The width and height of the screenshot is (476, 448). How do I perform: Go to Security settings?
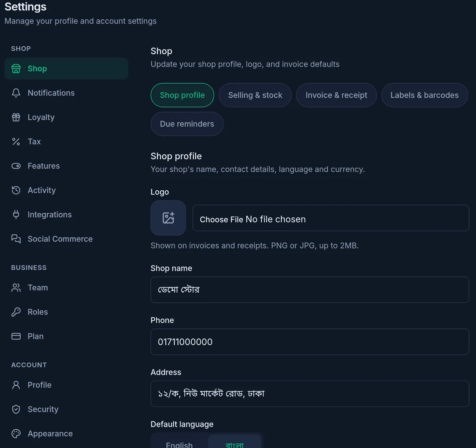[x=66, y=409]
